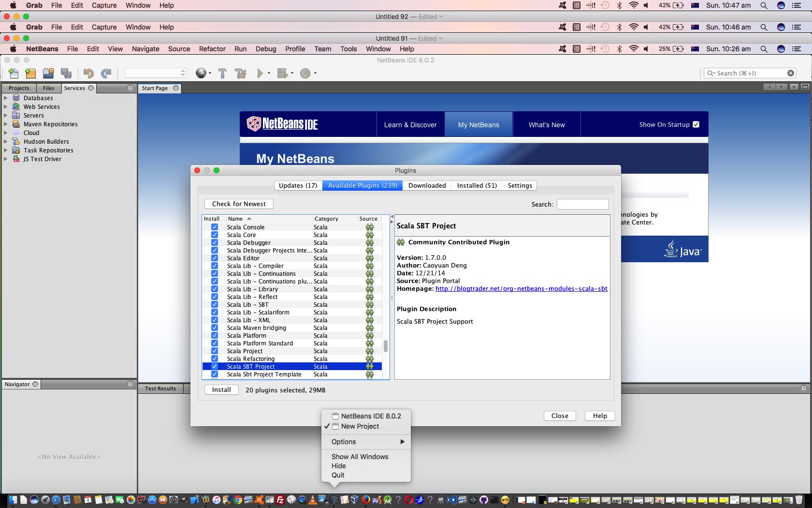This screenshot has width=812, height=508.
Task: Click the Build Project hammer icon
Action: [x=222, y=73]
